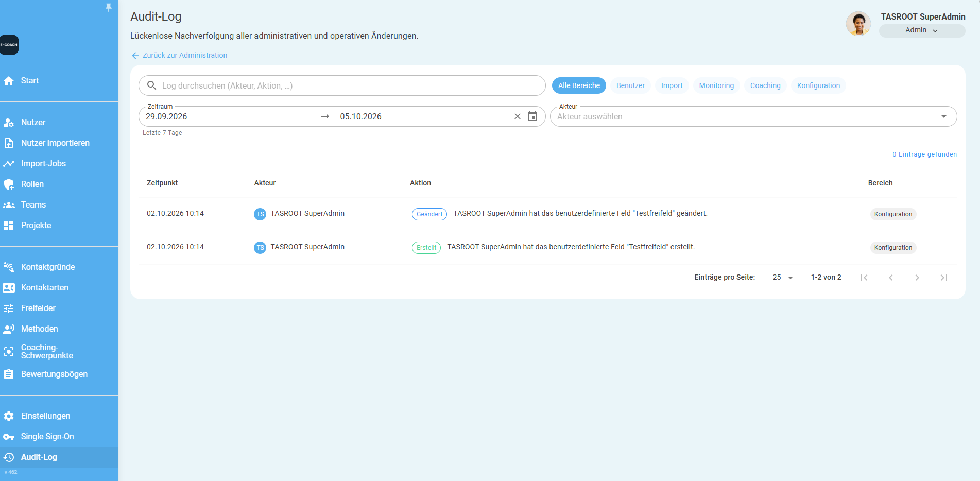Open the Start home icon
The width and height of the screenshot is (980, 481).
click(9, 81)
